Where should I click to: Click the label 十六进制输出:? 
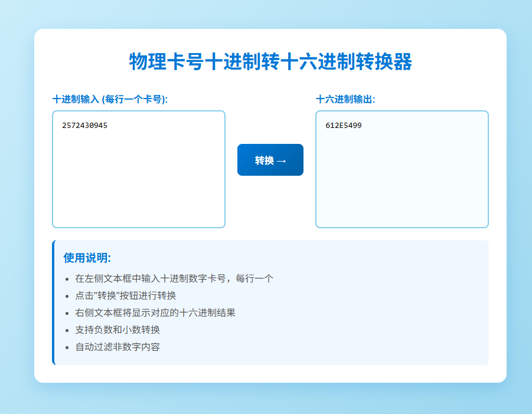(345, 99)
